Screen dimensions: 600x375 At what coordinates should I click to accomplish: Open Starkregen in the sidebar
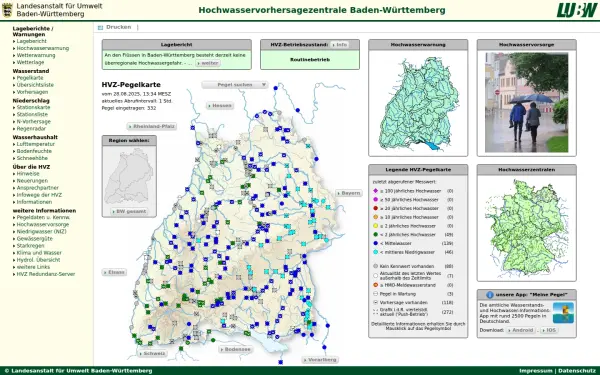pos(30,246)
